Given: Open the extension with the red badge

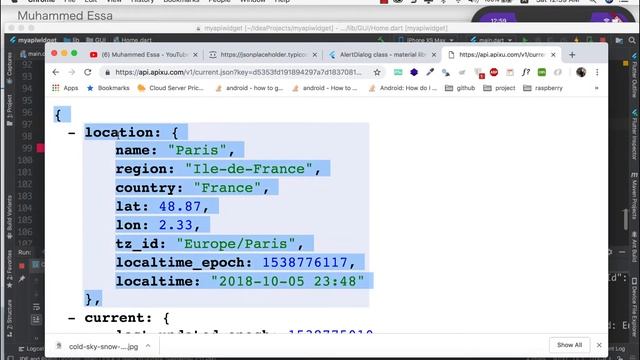Looking at the screenshot, I should point(479,73).
